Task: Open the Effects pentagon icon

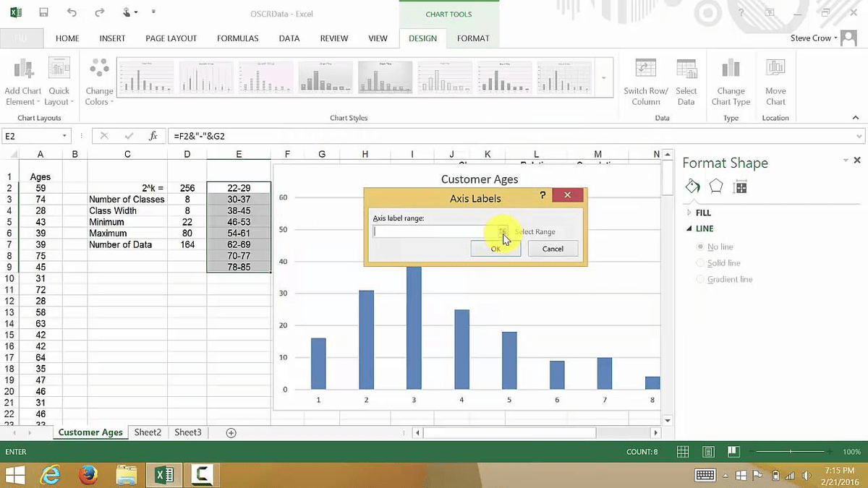Action: pyautogui.click(x=716, y=187)
